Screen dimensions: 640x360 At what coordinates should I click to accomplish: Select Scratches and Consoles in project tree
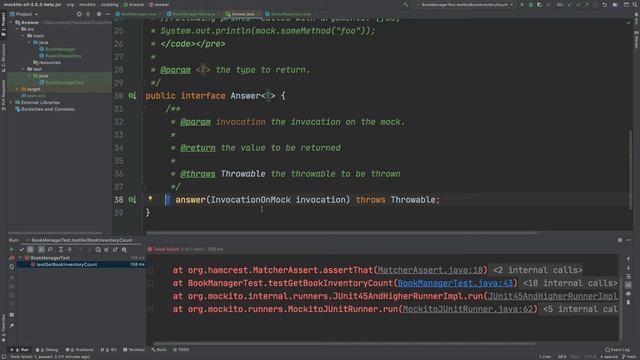(x=44, y=109)
